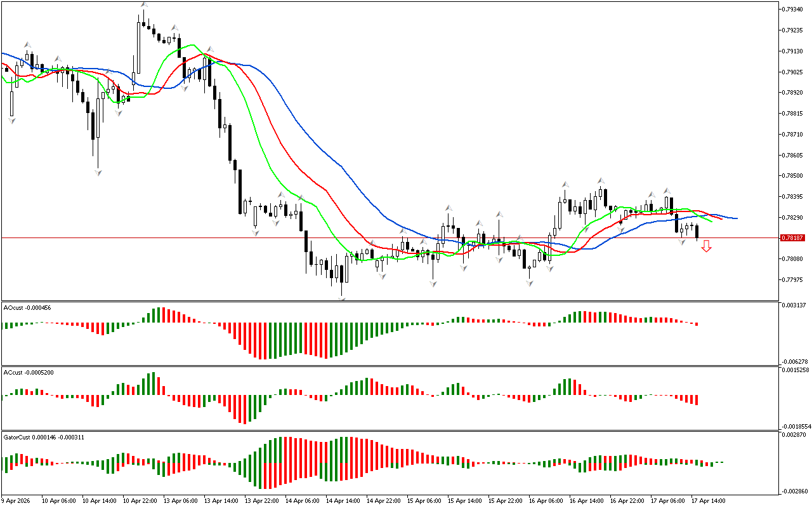Click the tall white candle of the 10 Apr spike

pyautogui.click(x=138, y=48)
